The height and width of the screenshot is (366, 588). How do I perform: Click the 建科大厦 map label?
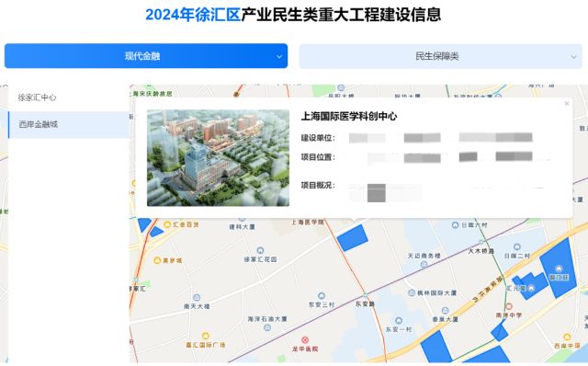pyautogui.click(x=243, y=227)
